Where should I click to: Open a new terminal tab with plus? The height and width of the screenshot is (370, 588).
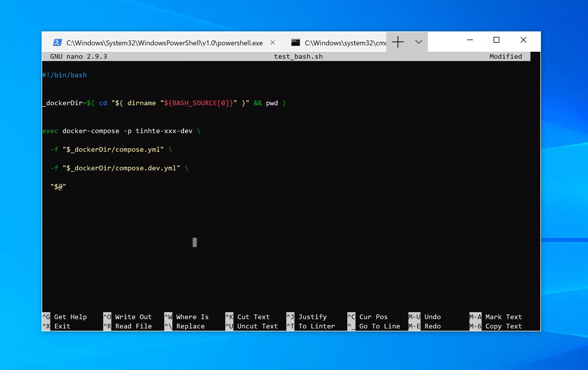click(398, 42)
